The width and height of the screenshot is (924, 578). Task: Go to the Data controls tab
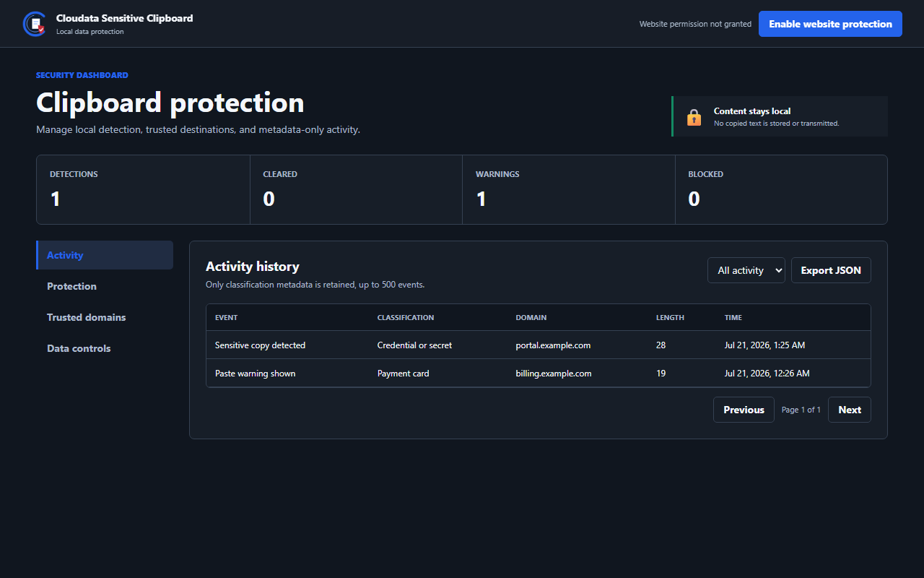(105, 348)
